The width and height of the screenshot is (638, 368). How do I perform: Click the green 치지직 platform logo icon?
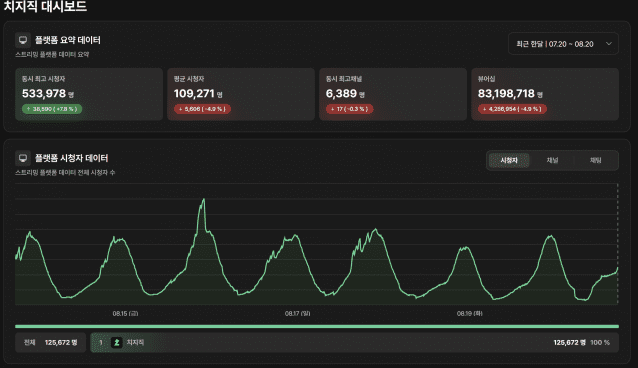pos(117,342)
